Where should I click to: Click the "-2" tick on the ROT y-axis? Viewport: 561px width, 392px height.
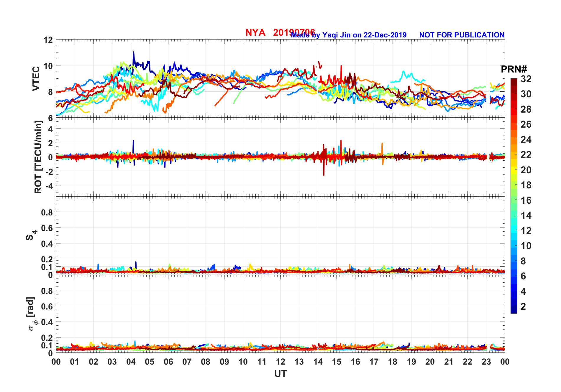tap(49, 172)
